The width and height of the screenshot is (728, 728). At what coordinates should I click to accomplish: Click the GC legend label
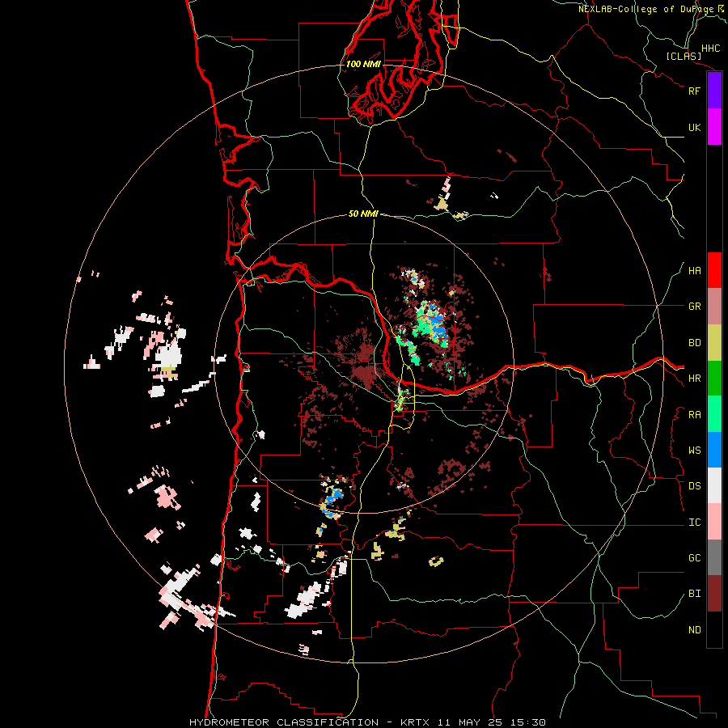pos(694,558)
